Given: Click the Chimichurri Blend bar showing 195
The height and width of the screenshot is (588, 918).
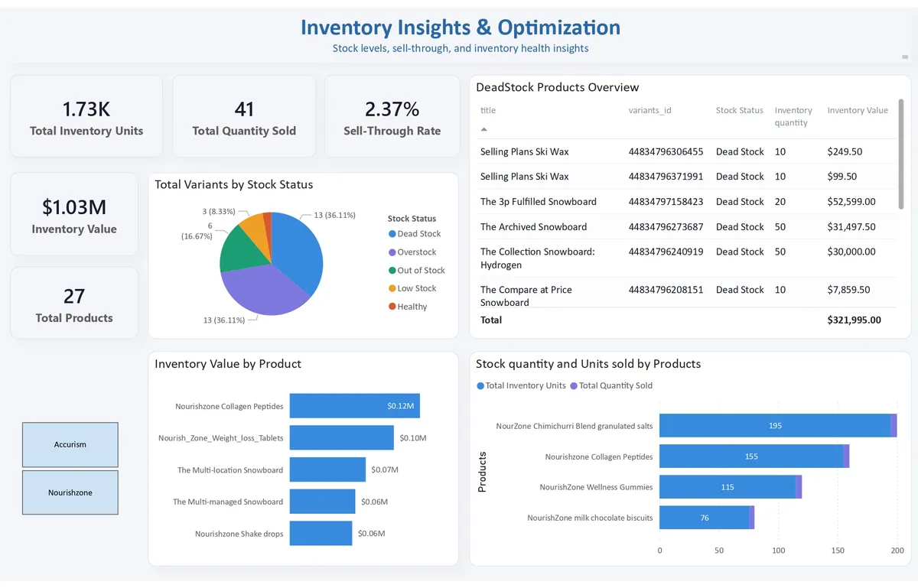Looking at the screenshot, I should [775, 425].
